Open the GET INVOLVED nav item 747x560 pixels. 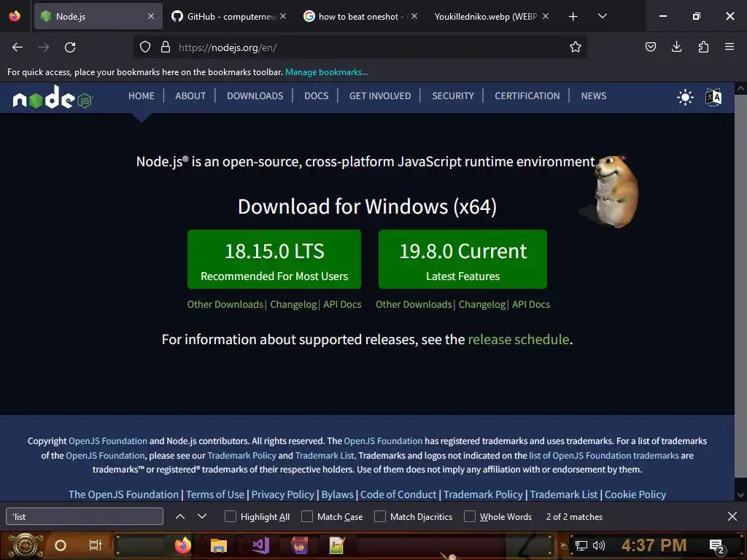(380, 96)
